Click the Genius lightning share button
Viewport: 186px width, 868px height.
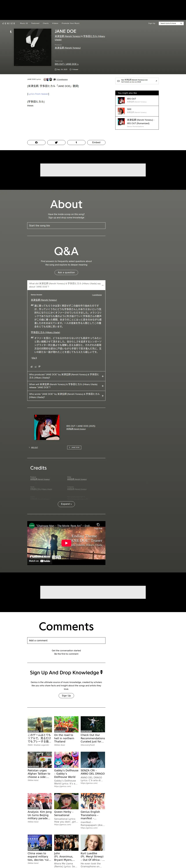click(76, 142)
